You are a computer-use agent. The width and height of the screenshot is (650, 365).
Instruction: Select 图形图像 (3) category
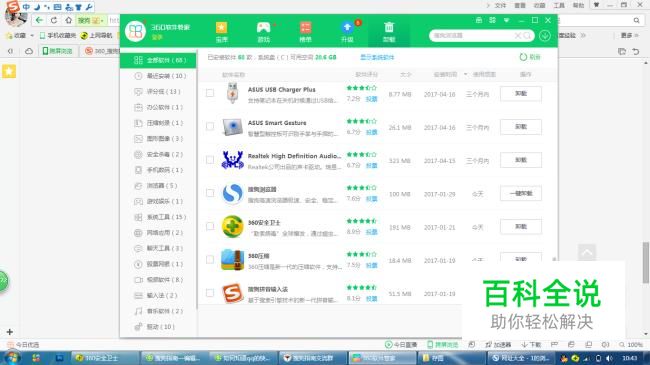[158, 139]
